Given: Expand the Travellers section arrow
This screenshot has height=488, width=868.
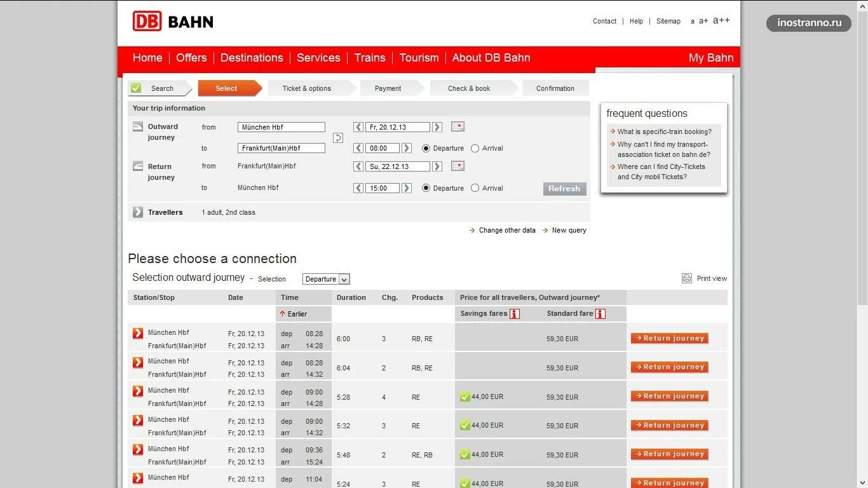Looking at the screenshot, I should [x=138, y=212].
